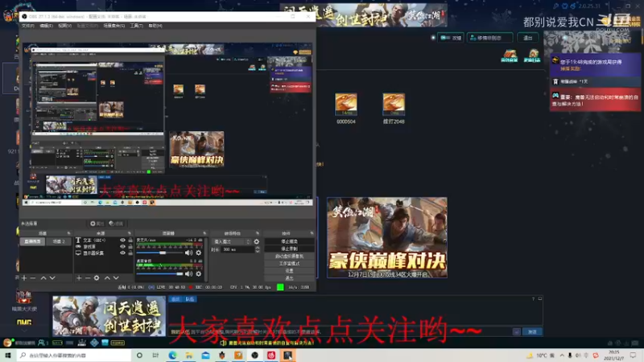Viewport: 644px width, 362px height.
Task: Click the Start Virtual Camera button in OBS
Action: 290,256
